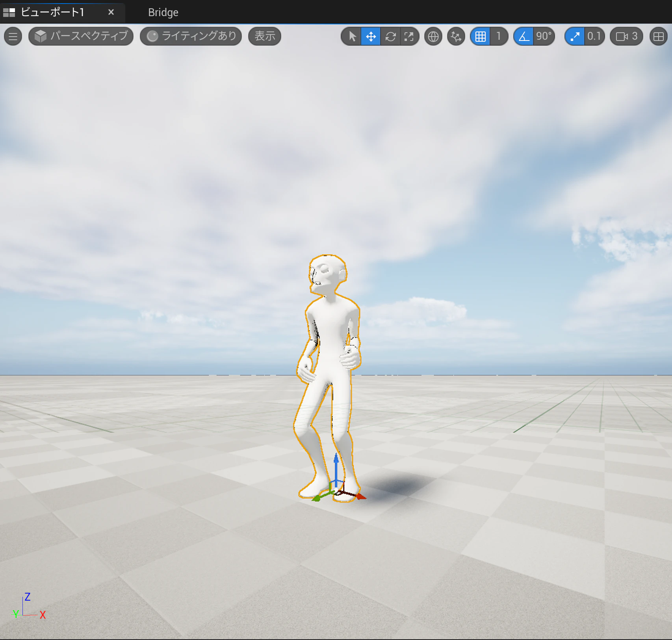Viewport: 672px width, 640px height.
Task: Open the ライティングあり view mode dropdown
Action: pyautogui.click(x=191, y=36)
